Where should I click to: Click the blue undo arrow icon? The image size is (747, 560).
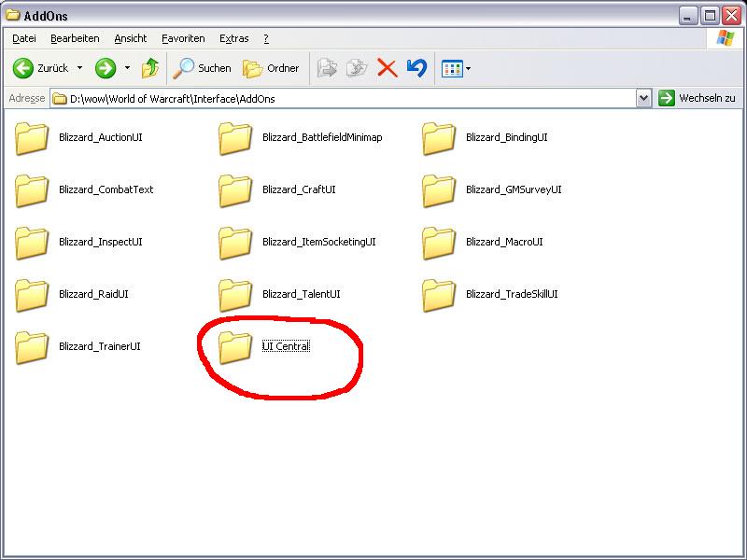click(x=416, y=68)
